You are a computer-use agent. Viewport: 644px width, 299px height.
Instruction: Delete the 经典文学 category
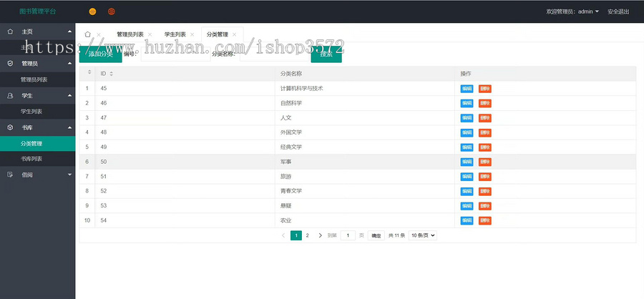coord(484,147)
